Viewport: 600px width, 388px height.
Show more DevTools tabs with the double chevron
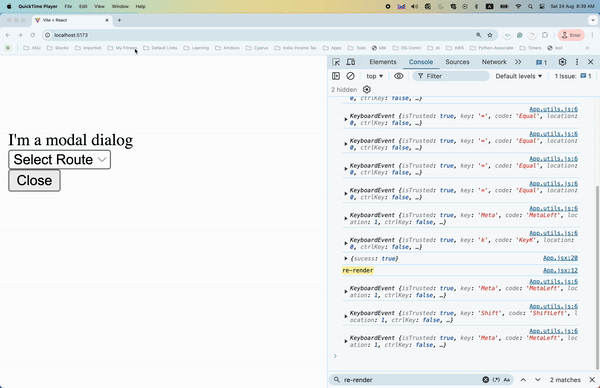[x=518, y=62]
